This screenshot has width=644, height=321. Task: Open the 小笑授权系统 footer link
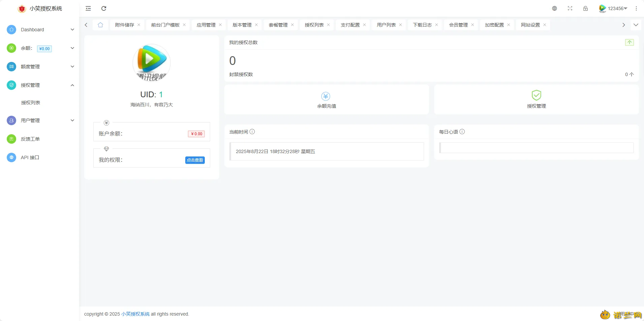coord(135,314)
